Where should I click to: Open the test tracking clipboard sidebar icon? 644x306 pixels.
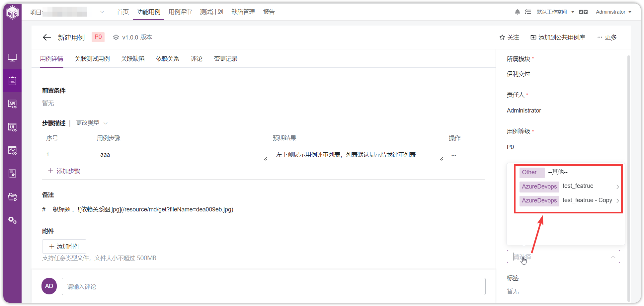tap(12, 81)
